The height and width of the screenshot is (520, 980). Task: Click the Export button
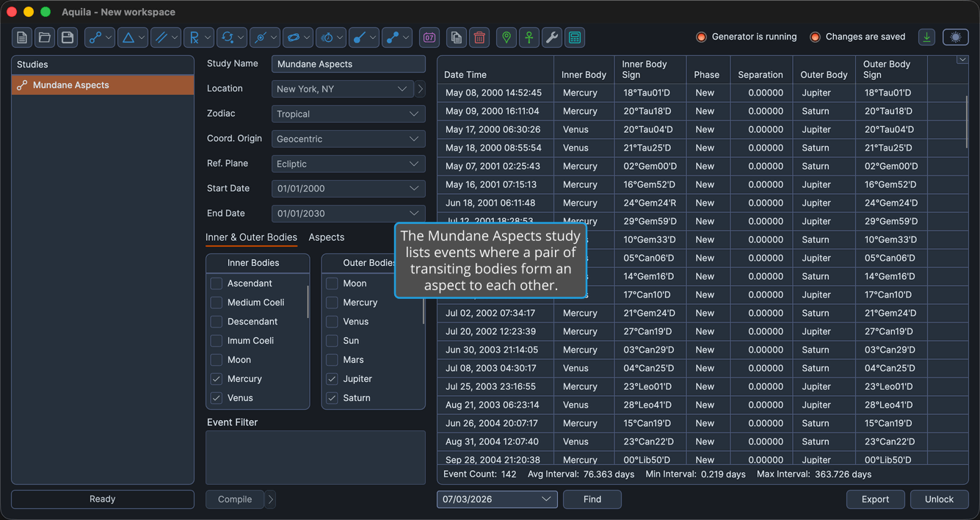point(876,499)
